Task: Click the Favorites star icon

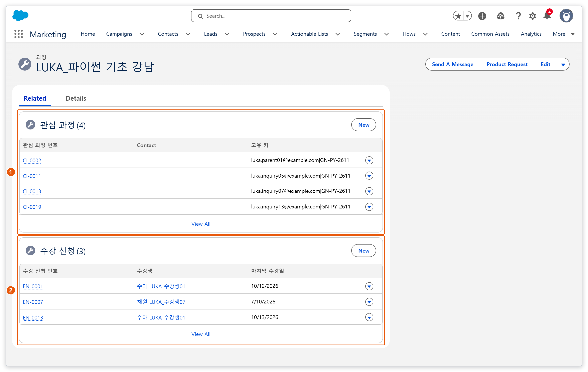Action: click(458, 16)
